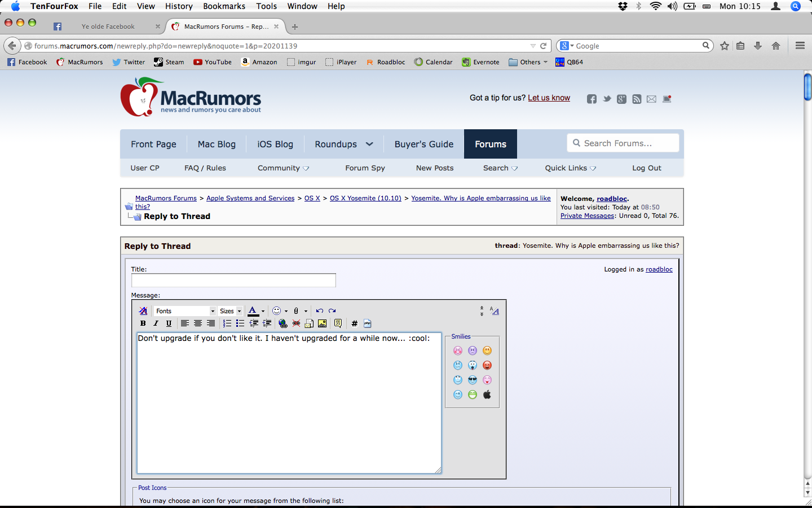
Task: Insert an ordered numbered list
Action: click(x=227, y=323)
